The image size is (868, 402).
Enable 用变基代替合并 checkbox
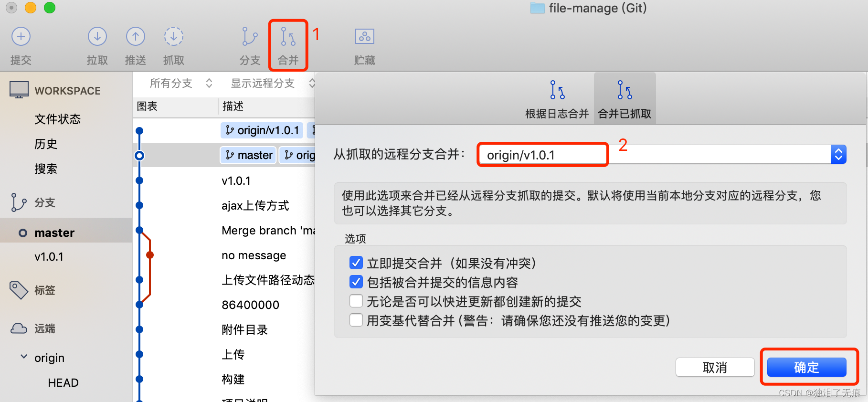356,320
